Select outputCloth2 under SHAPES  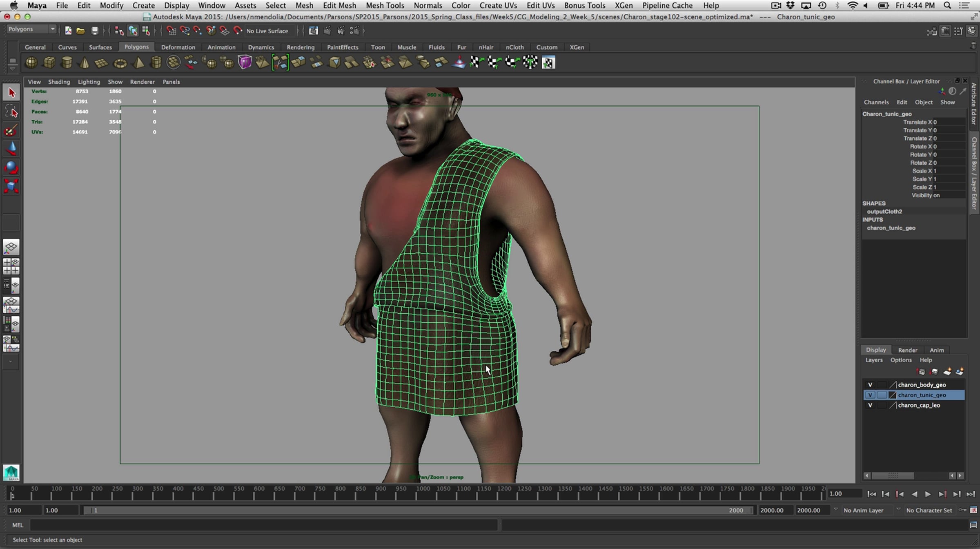884,212
